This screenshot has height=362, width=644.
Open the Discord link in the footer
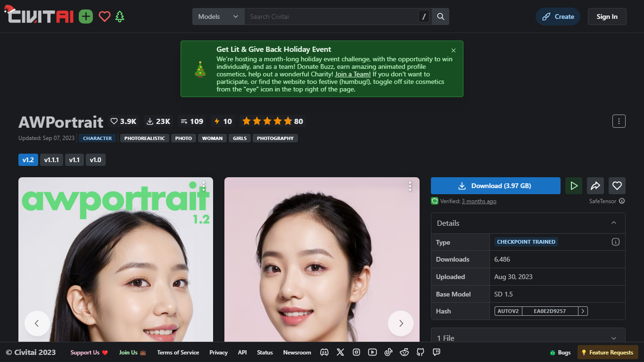tap(324, 352)
